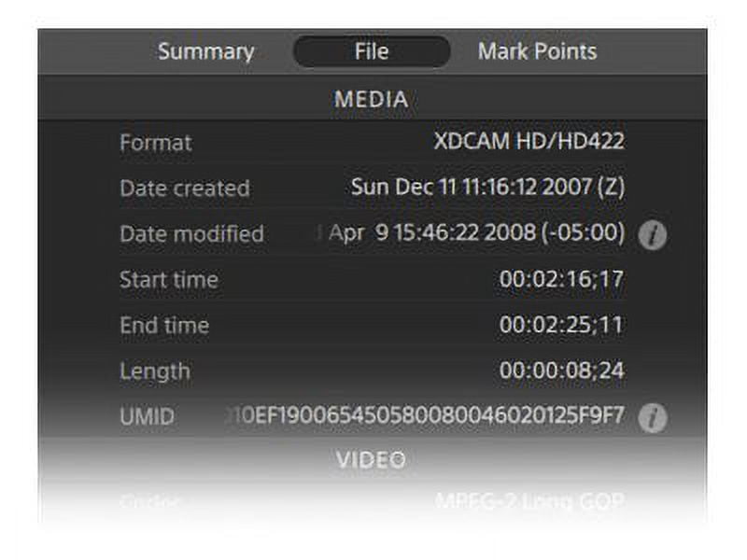
Task: Click the MEDIA section header
Action: [372, 99]
